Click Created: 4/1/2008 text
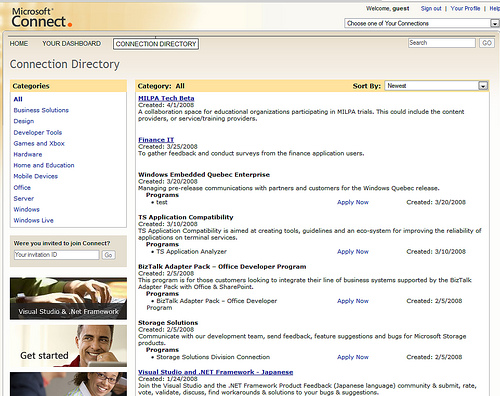Screen dimensions: 500x396 tap(166, 105)
